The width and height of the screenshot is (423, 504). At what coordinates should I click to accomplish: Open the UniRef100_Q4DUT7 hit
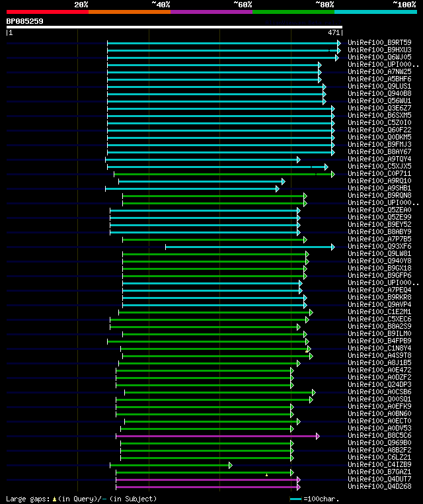[x=379, y=480]
